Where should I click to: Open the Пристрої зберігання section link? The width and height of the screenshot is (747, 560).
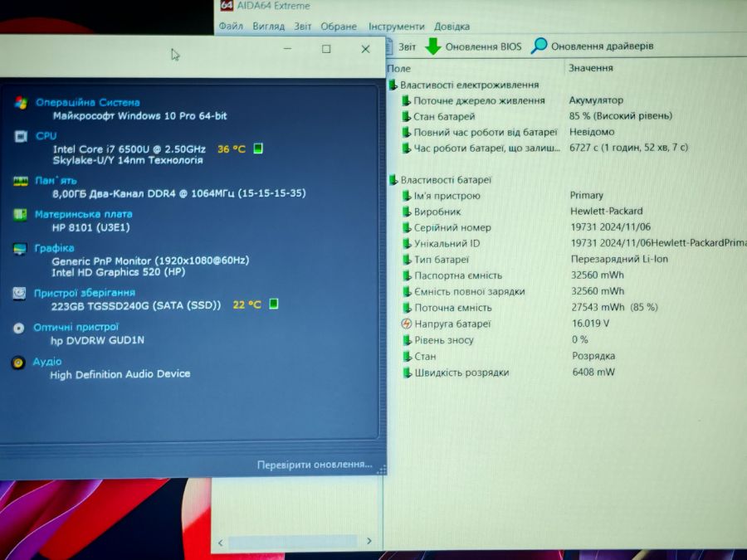(85, 292)
